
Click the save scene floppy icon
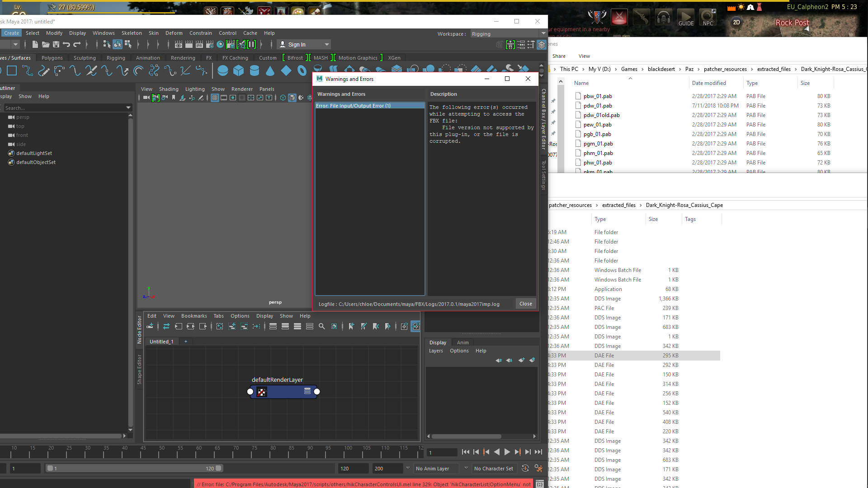tap(56, 44)
